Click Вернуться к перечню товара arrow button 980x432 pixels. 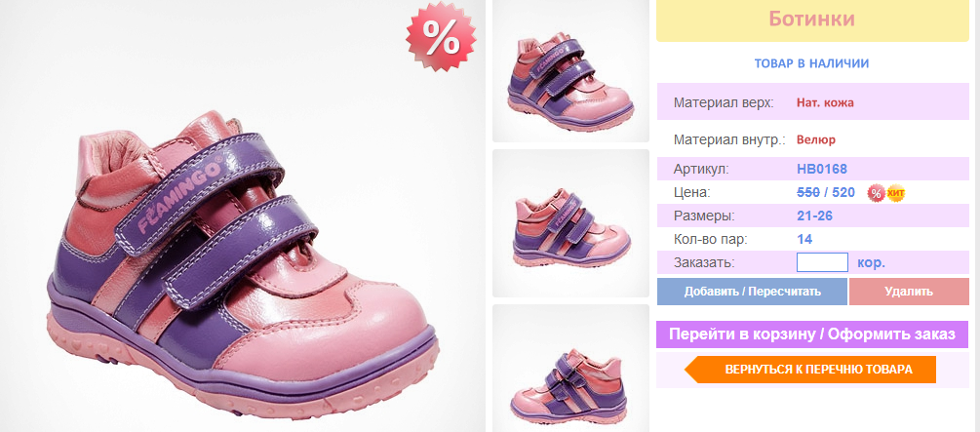[810, 370]
